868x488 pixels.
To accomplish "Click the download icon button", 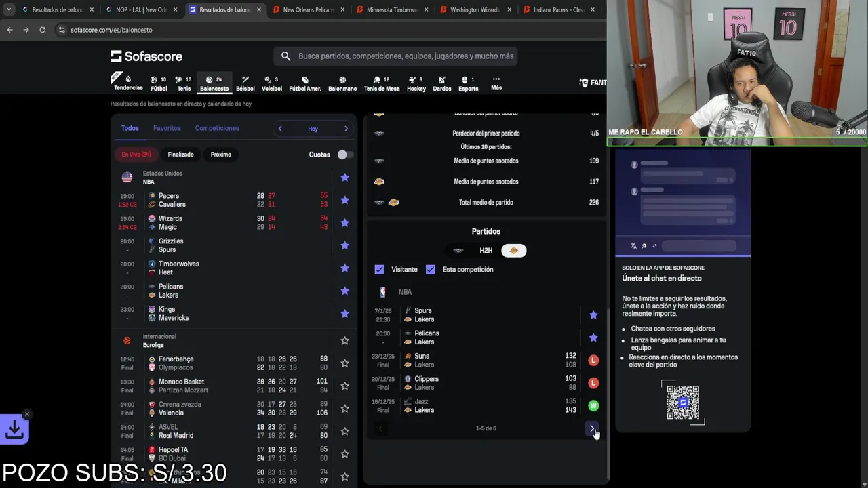I will pos(14,429).
